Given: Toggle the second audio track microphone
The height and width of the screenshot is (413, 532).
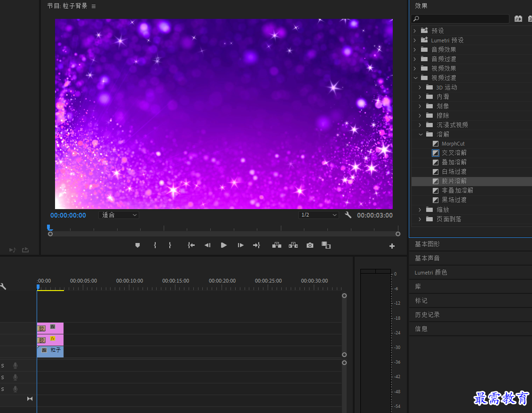Looking at the screenshot, I should coord(15,377).
